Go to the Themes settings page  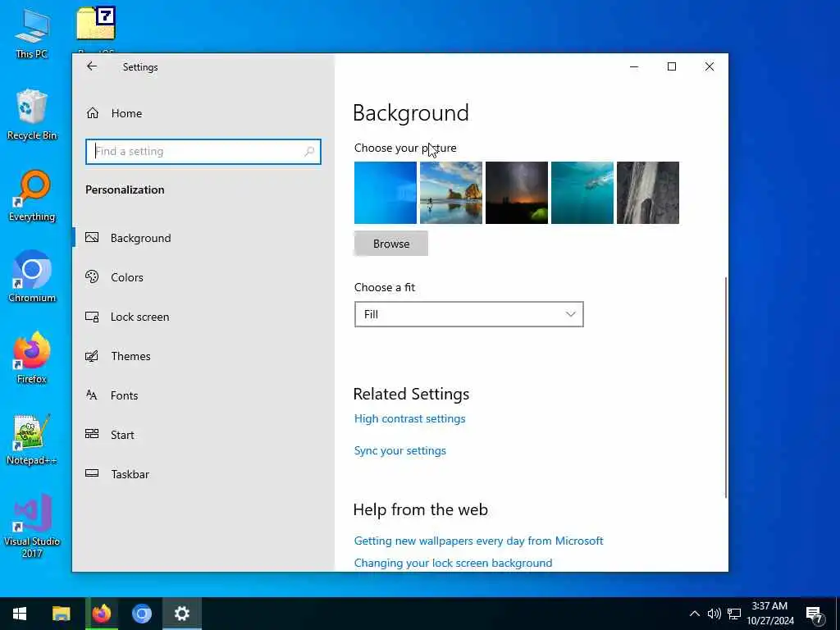click(203, 356)
